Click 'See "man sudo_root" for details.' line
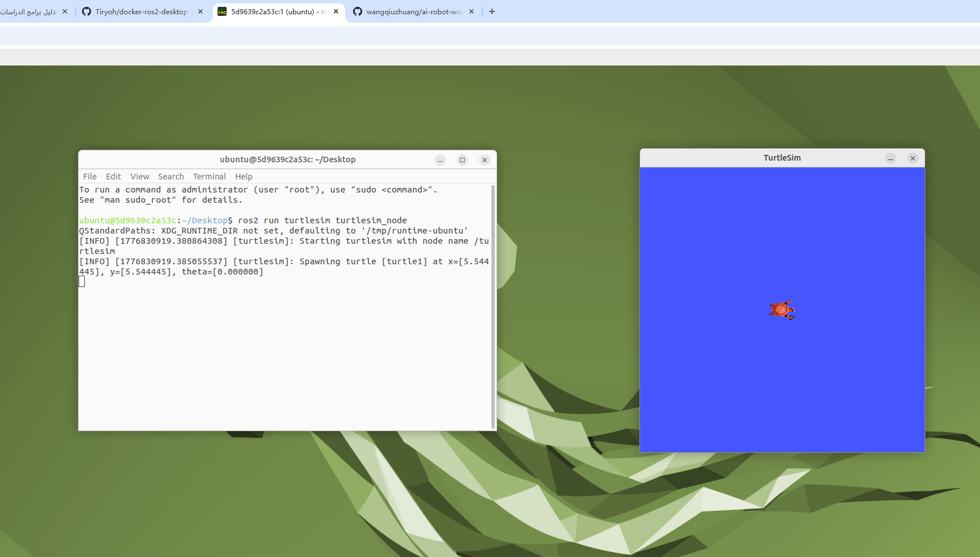The height and width of the screenshot is (557, 980). tap(161, 200)
